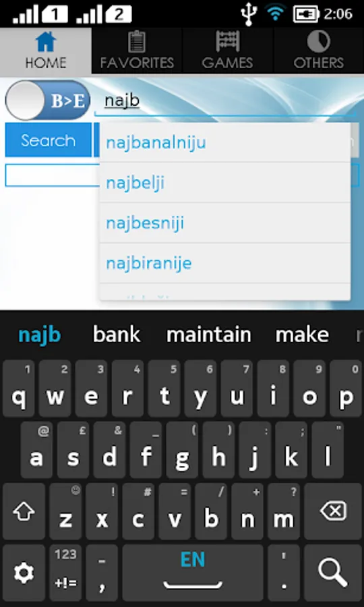This screenshot has height=607, width=364.
Task: Toggle the B>E language direction switch
Action: (48, 100)
